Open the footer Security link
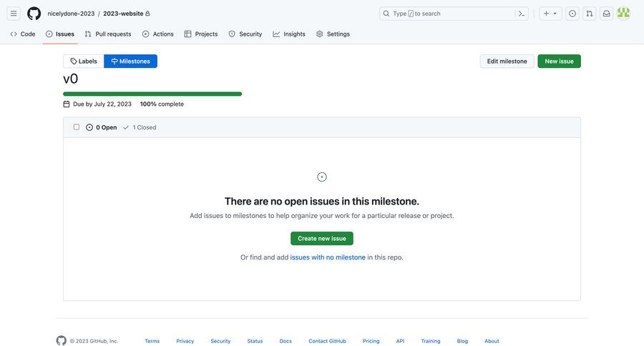The width and height of the screenshot is (644, 346). (x=220, y=341)
